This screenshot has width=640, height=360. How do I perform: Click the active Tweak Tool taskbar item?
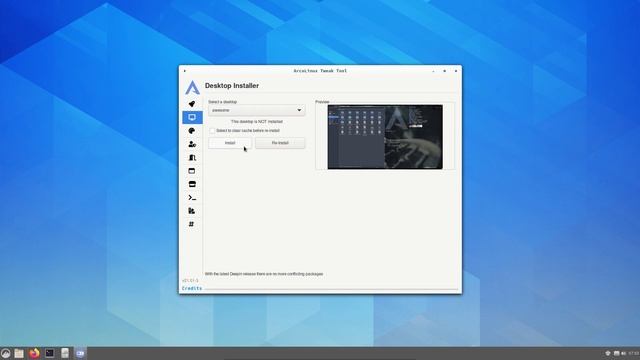(80, 353)
